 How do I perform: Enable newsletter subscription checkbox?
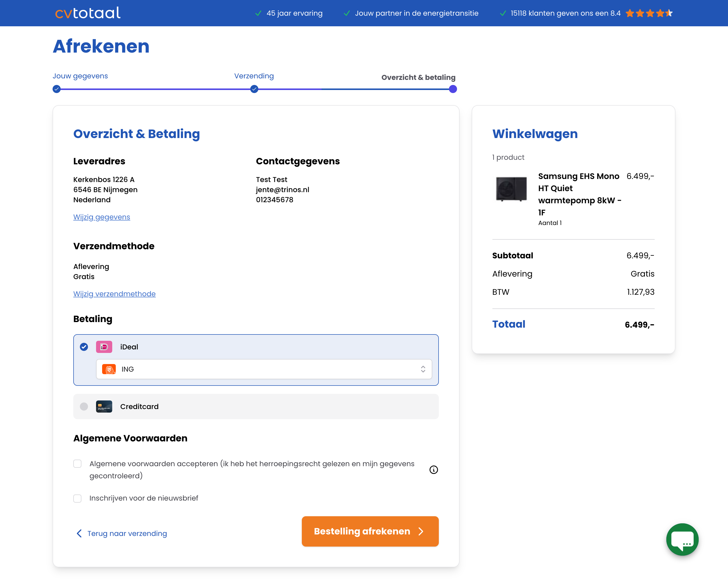coord(77,498)
